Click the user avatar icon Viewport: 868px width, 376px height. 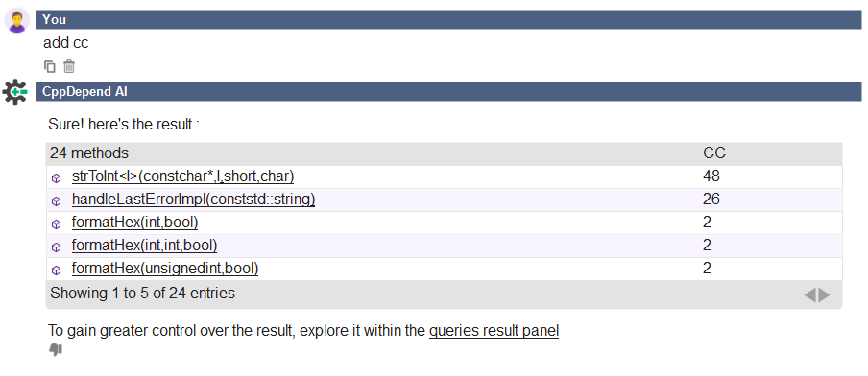[x=17, y=20]
